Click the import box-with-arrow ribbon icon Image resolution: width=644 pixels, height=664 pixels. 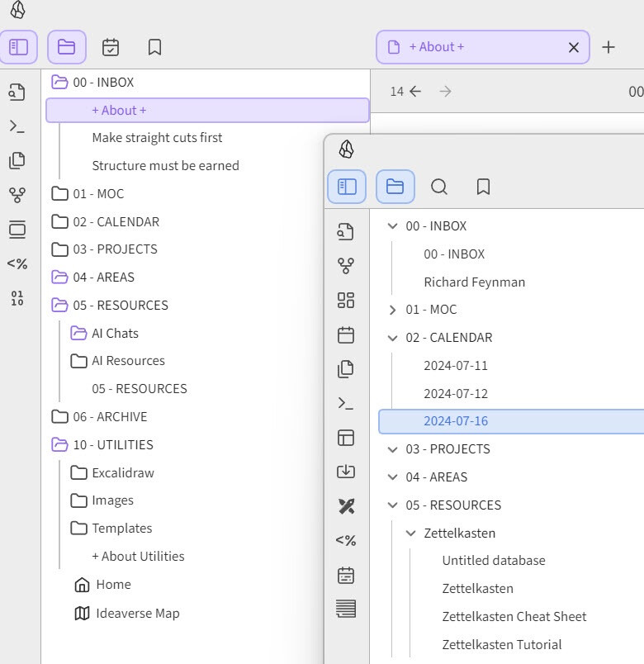(346, 472)
